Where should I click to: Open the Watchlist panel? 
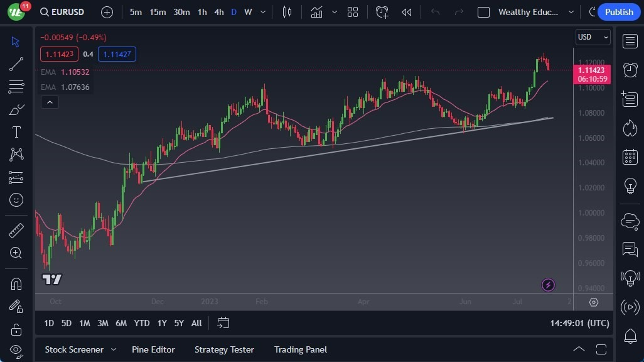point(630,41)
